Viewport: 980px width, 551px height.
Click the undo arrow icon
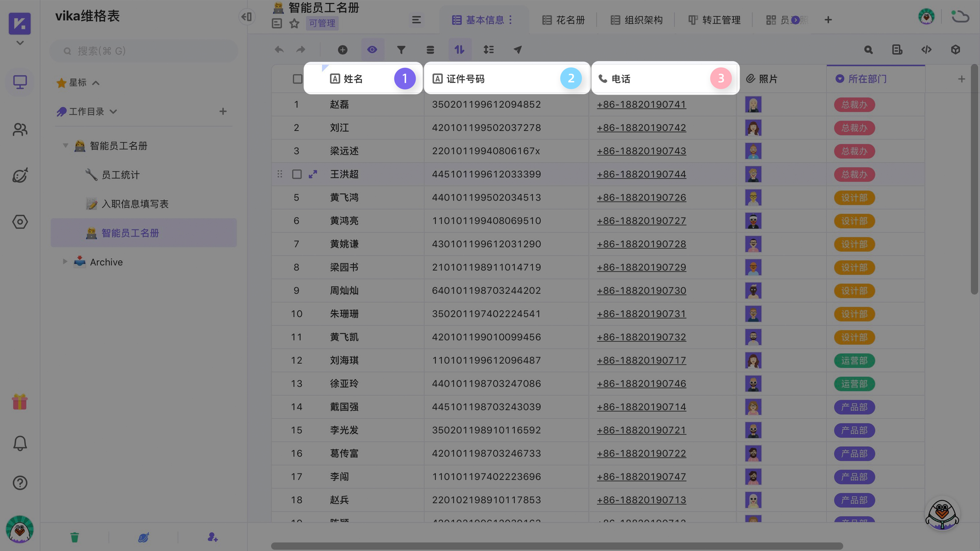click(x=279, y=49)
